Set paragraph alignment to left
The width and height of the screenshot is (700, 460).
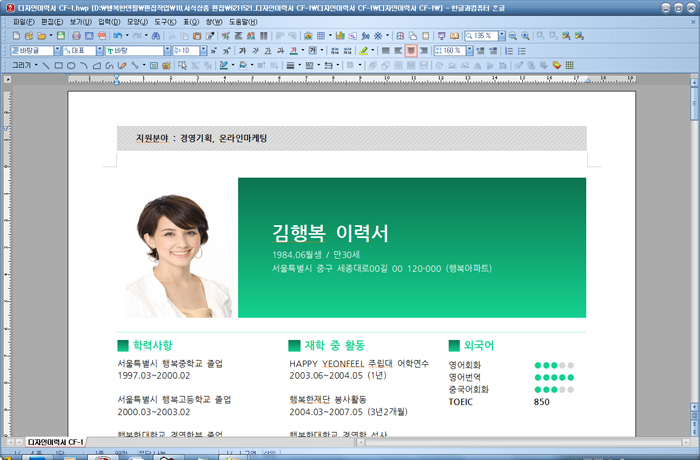tap(398, 51)
